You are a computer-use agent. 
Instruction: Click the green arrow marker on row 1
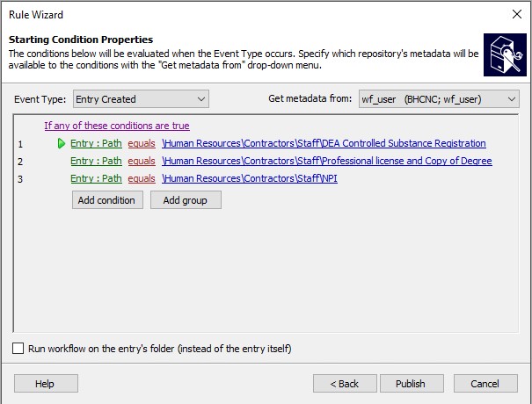click(62, 143)
